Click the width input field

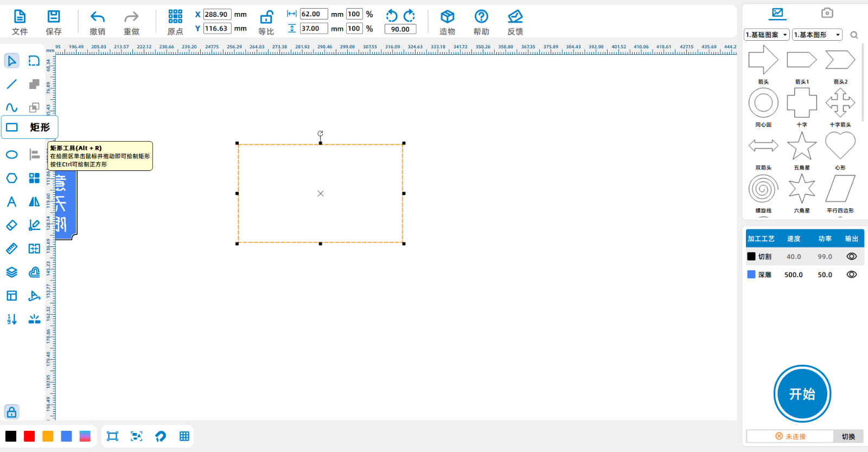(314, 14)
